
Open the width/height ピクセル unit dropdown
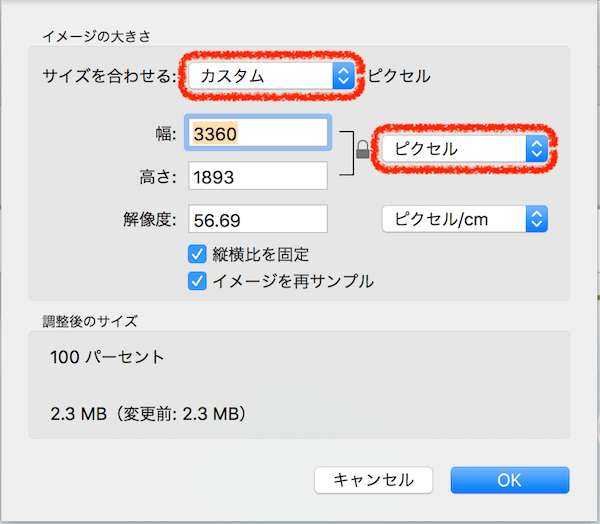point(465,149)
